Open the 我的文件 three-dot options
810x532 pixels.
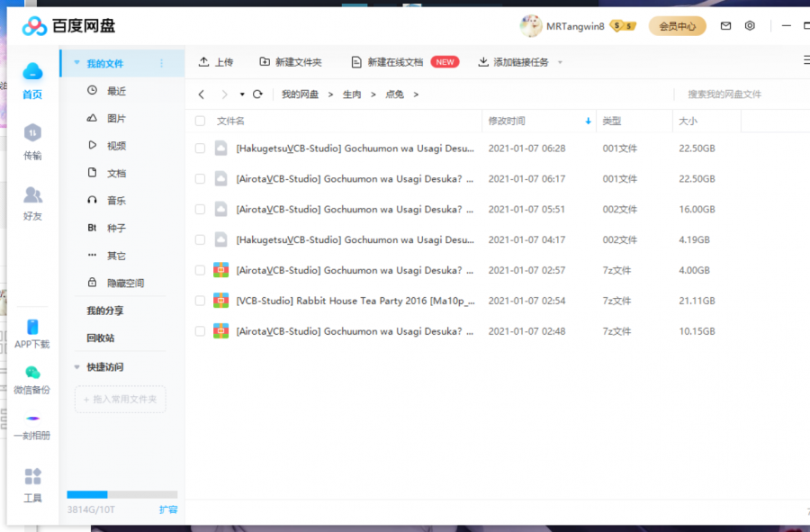(x=162, y=63)
